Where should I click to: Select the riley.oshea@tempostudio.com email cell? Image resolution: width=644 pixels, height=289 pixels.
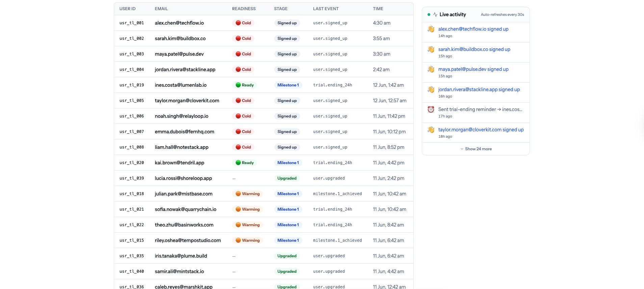pos(188,240)
